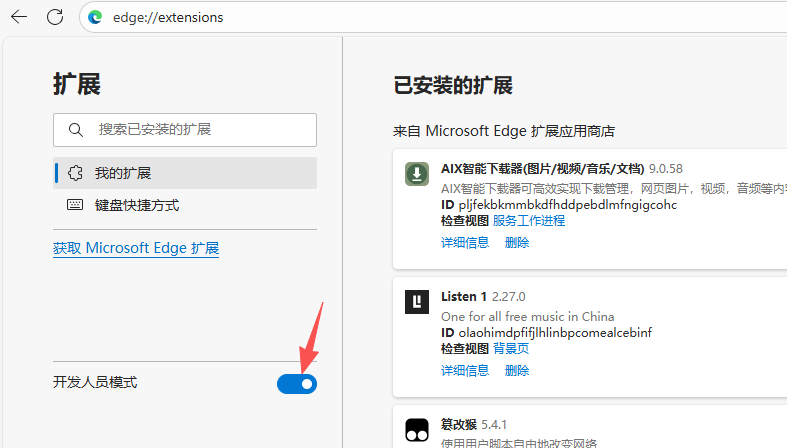The height and width of the screenshot is (448, 787).
Task: Click the Edge logo in the address bar
Action: pyautogui.click(x=95, y=18)
